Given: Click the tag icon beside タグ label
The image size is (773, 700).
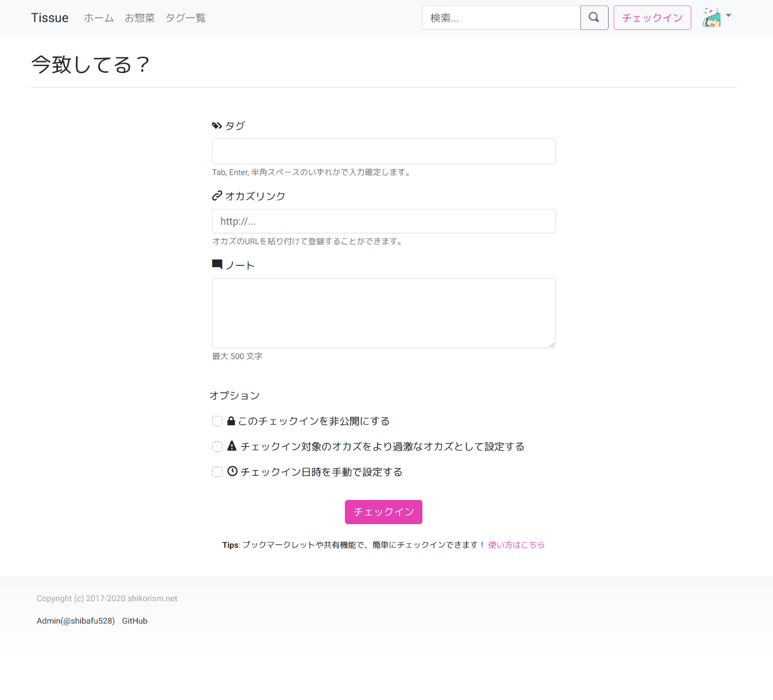Looking at the screenshot, I should (x=217, y=125).
